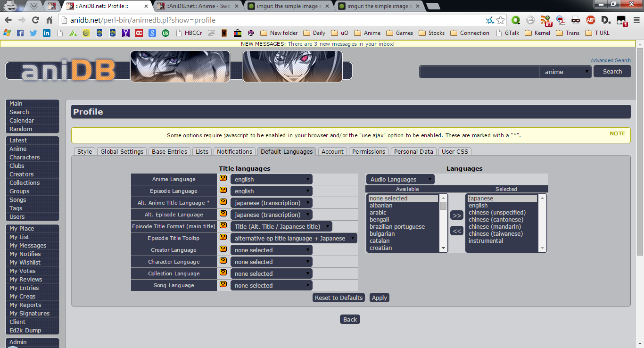
Task: Click help icon for Song Language row
Action: (223, 285)
